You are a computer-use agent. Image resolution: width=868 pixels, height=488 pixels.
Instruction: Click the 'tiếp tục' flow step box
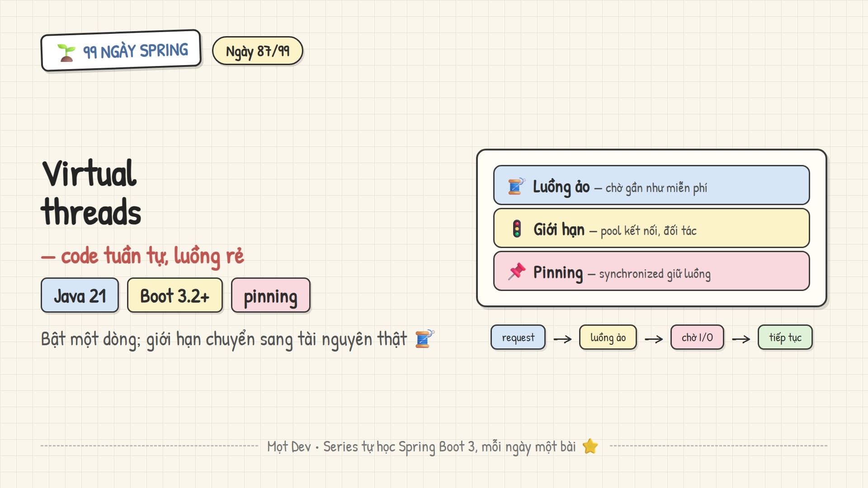point(785,338)
